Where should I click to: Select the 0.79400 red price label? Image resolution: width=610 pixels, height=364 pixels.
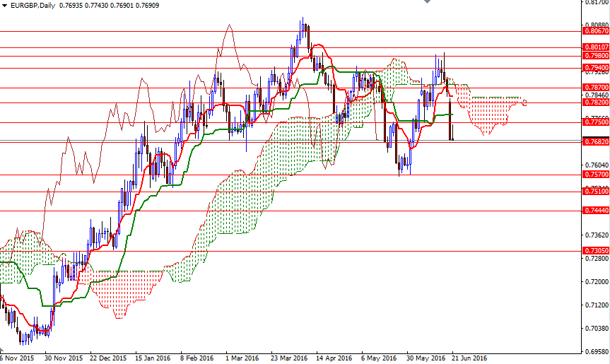coord(596,68)
